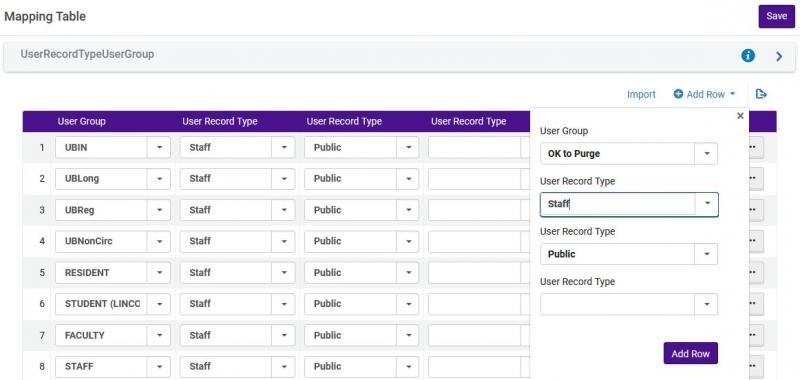Image resolution: width=800 pixels, height=380 pixels.
Task: Open the Add Row menu
Action: [x=705, y=94]
